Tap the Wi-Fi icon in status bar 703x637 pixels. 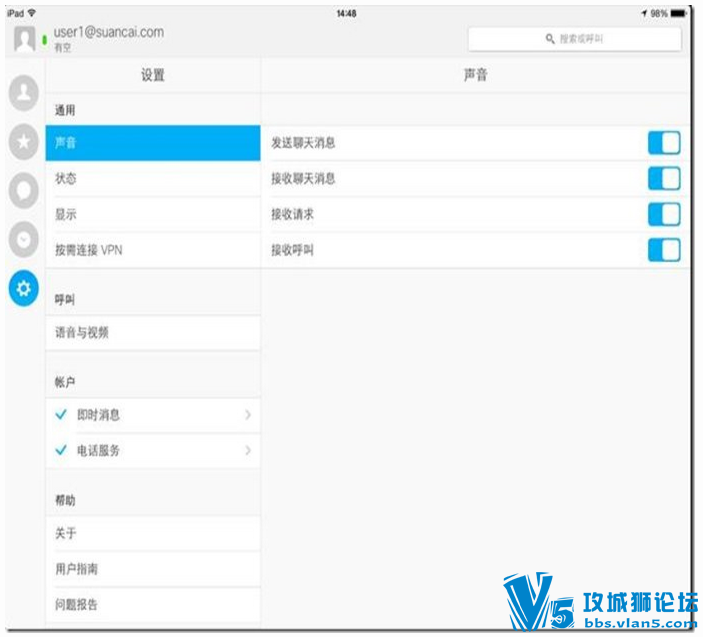pyautogui.click(x=32, y=13)
